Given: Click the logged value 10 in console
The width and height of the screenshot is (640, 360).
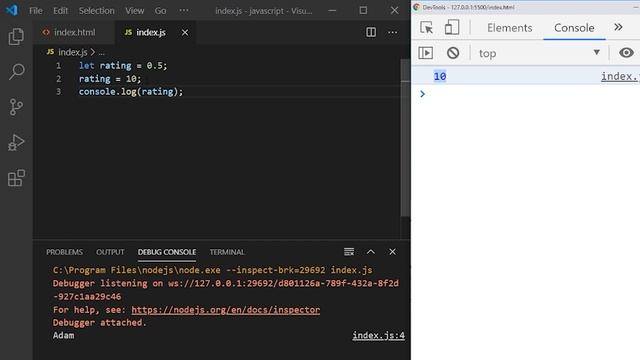Looking at the screenshot, I should [x=440, y=76].
